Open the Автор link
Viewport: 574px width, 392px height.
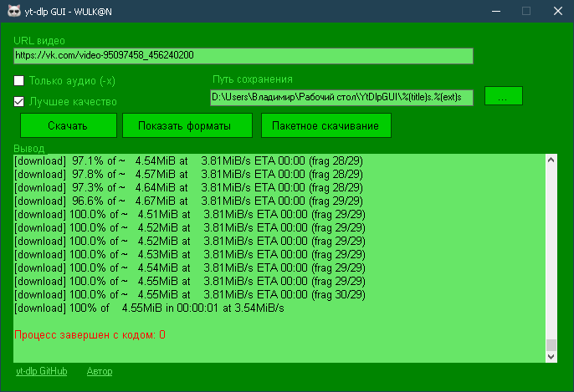coord(100,371)
